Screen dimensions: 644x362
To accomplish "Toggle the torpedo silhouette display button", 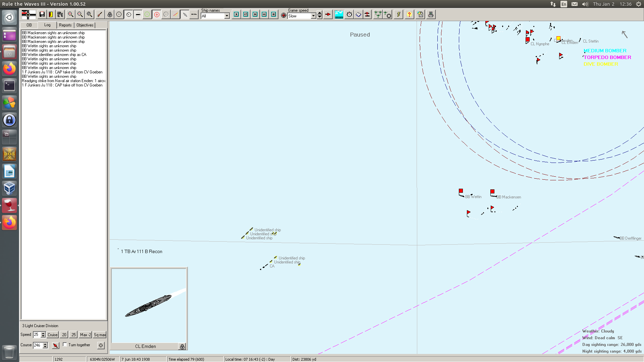I will pyautogui.click(x=138, y=14).
